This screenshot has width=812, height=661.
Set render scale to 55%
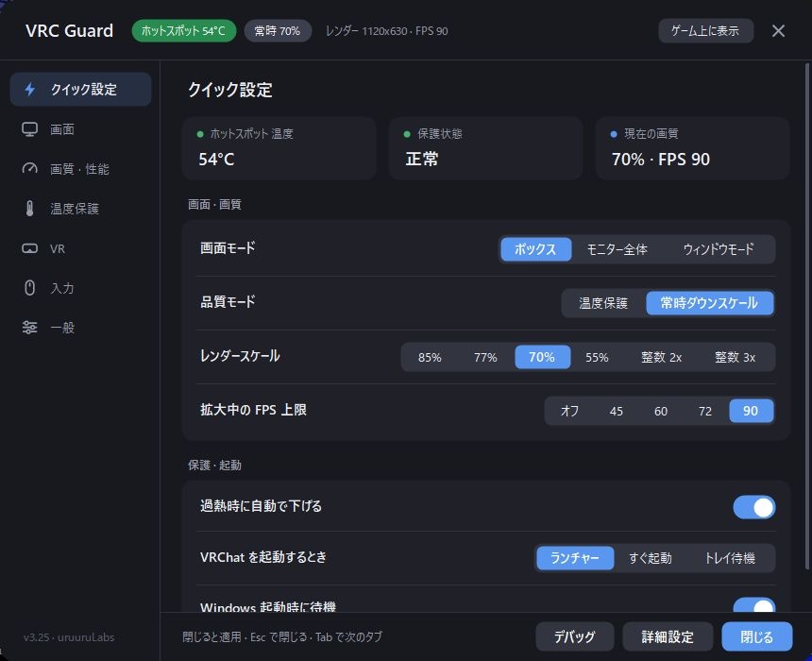click(597, 357)
